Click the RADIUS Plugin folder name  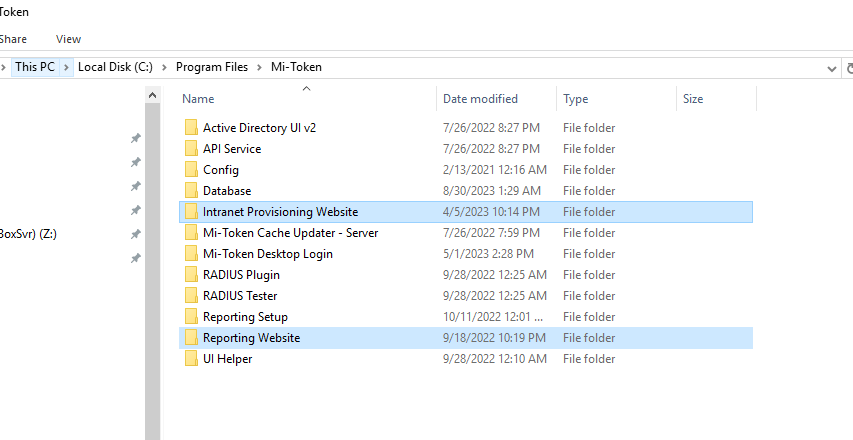[x=241, y=275]
